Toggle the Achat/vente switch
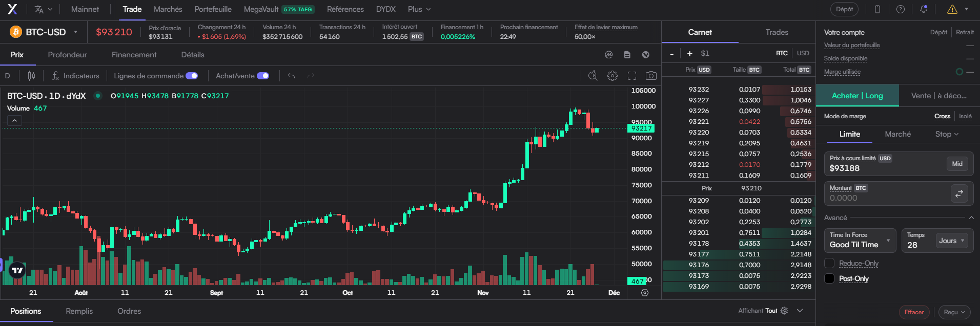Screen dimensions: 980x326 point(263,76)
